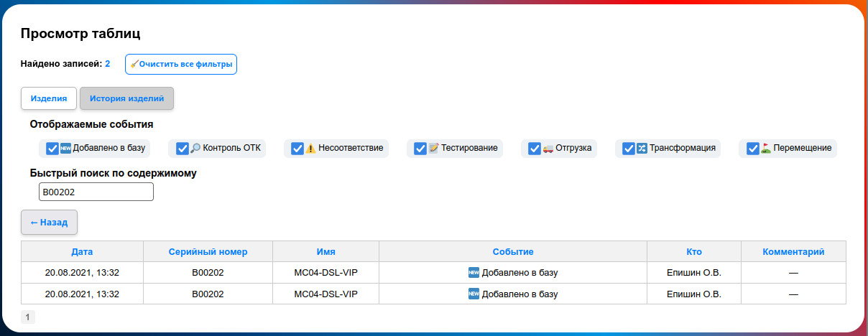Select page 1 in the pagination
Viewport: 868px width, 336px height.
point(27,317)
